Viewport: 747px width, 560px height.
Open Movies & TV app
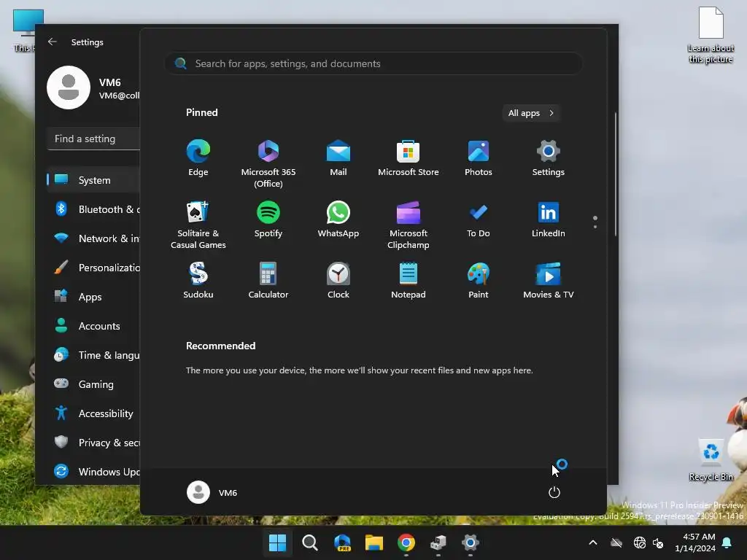549,281
